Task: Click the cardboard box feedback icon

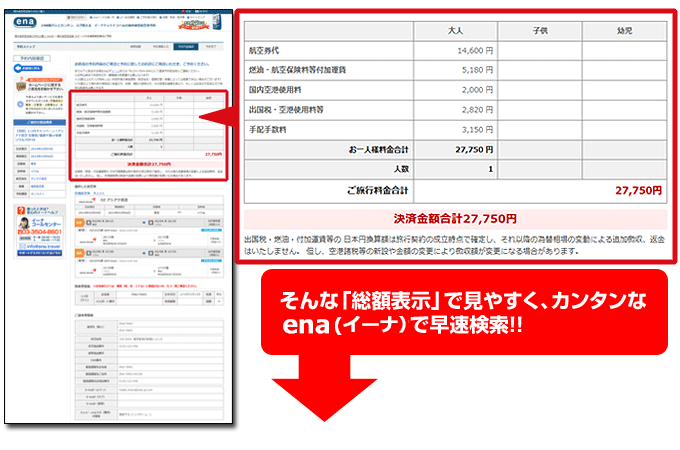Action: [21, 86]
